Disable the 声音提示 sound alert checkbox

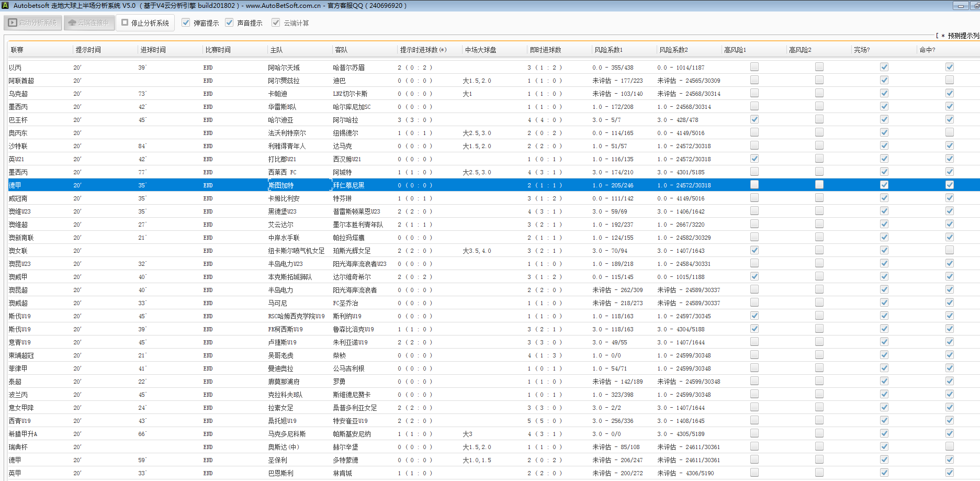point(229,23)
